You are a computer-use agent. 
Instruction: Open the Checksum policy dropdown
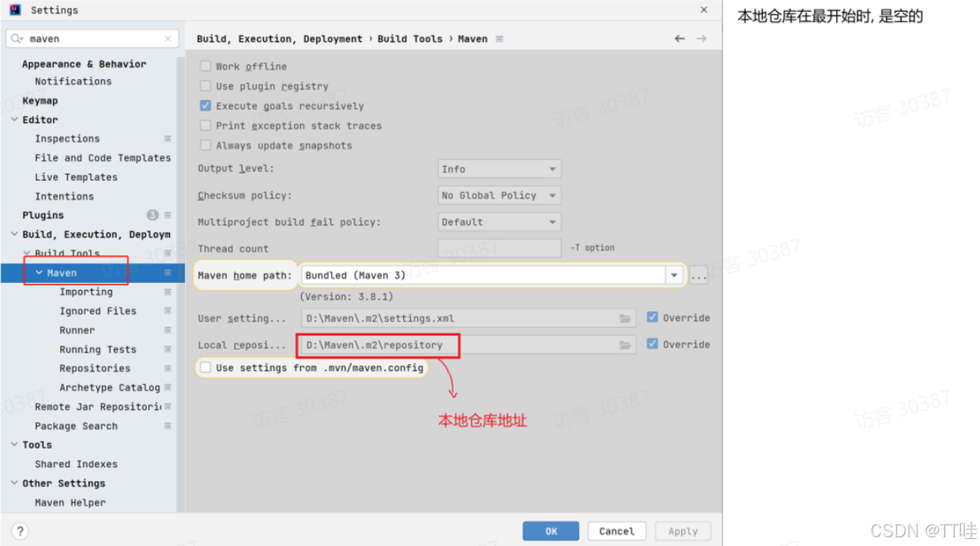point(499,195)
